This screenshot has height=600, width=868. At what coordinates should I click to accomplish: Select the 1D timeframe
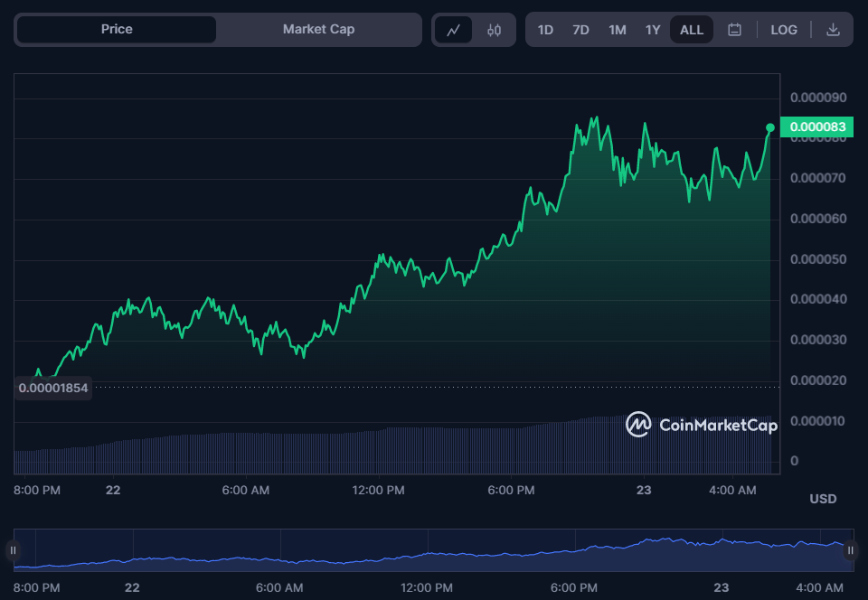point(545,29)
